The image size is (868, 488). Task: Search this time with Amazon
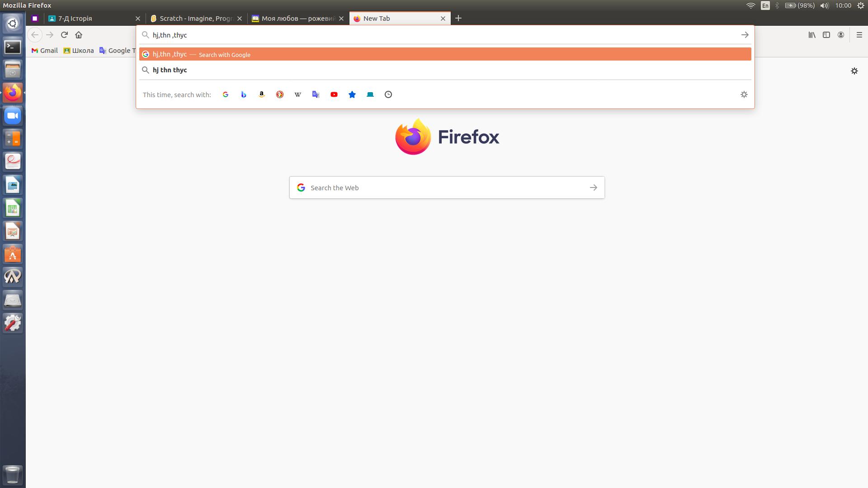(262, 94)
